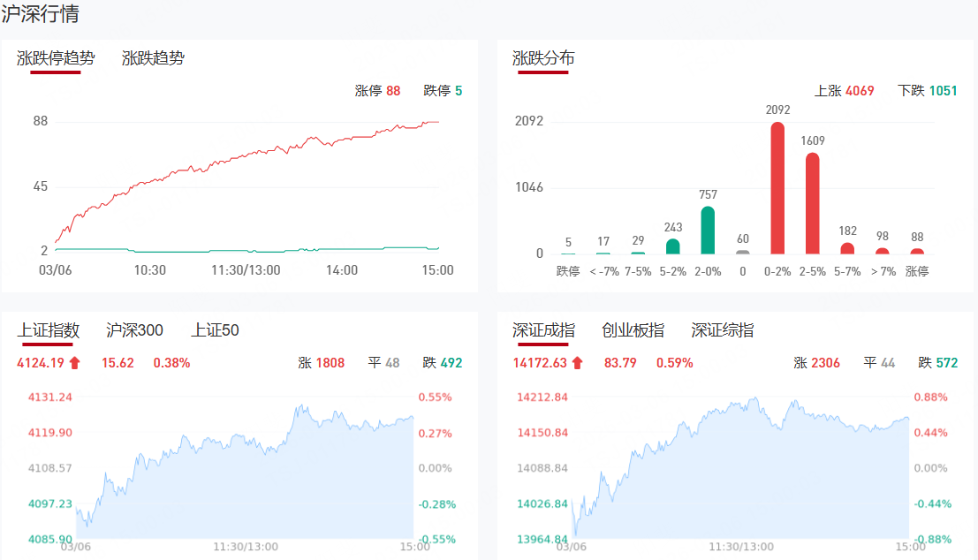The image size is (978, 560).
Task: Select the 涨跌停趋势 tab
Action: [x=56, y=58]
